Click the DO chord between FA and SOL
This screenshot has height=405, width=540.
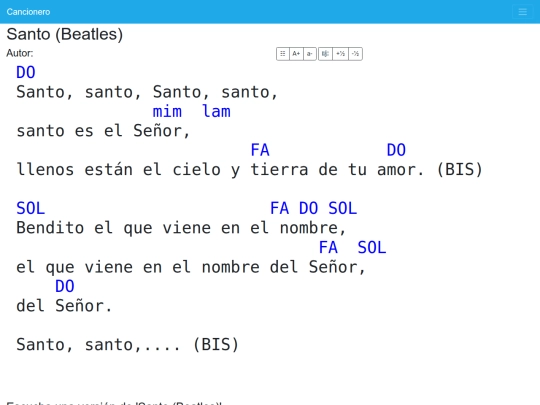click(309, 208)
